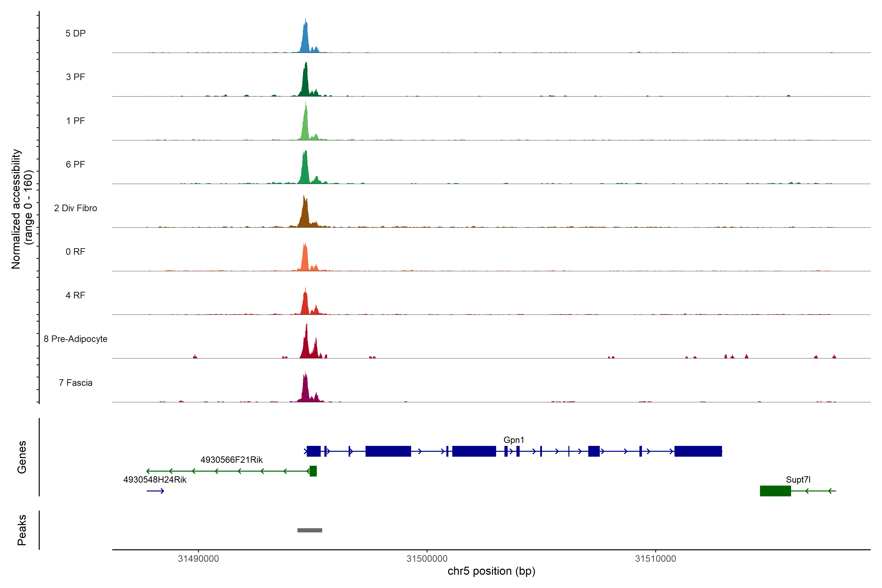Click the chr5 position axis title

click(491, 571)
